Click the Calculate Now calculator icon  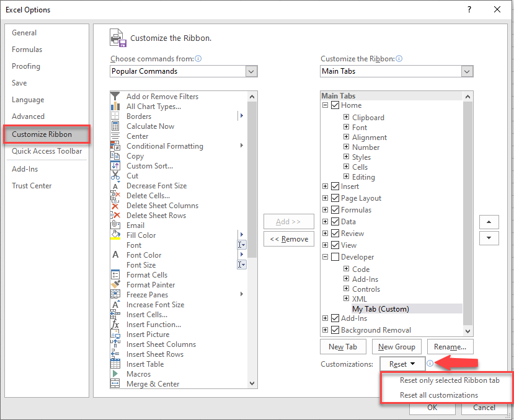click(115, 126)
